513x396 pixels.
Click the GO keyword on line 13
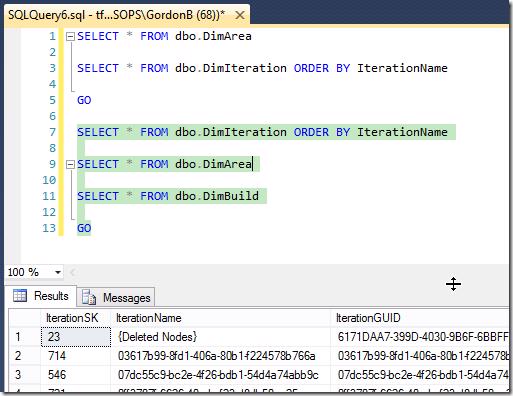84,228
